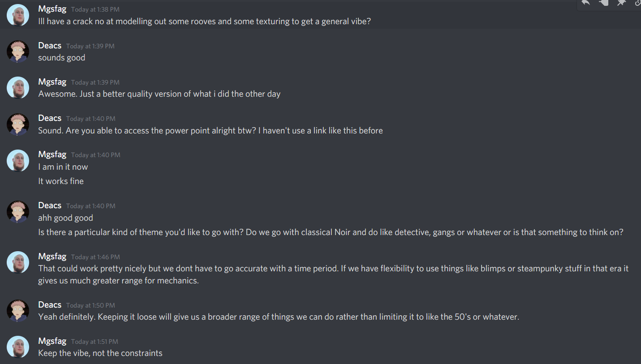Click the Mgsfag username above "I am in it now"

(x=52, y=154)
